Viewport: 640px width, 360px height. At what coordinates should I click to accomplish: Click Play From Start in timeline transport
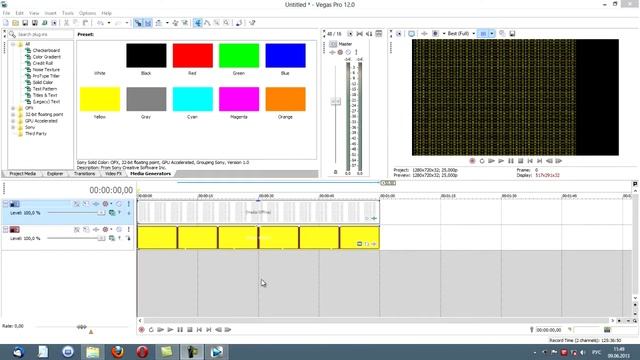[160, 330]
